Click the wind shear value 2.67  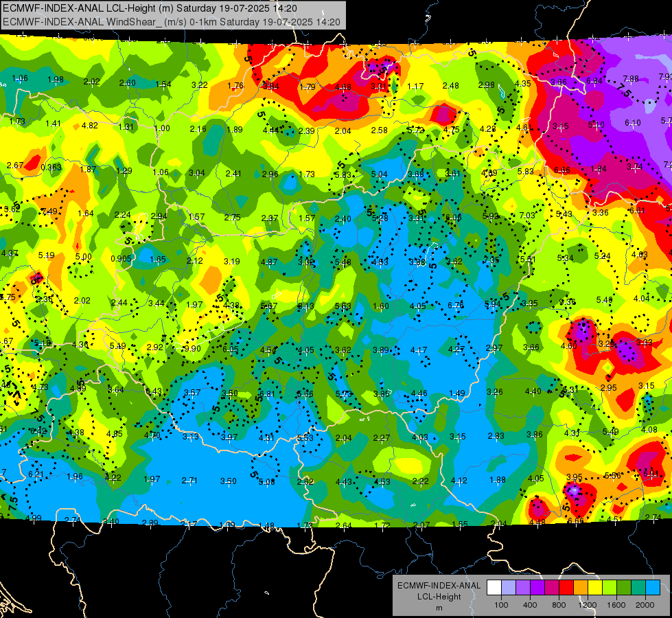[15, 165]
